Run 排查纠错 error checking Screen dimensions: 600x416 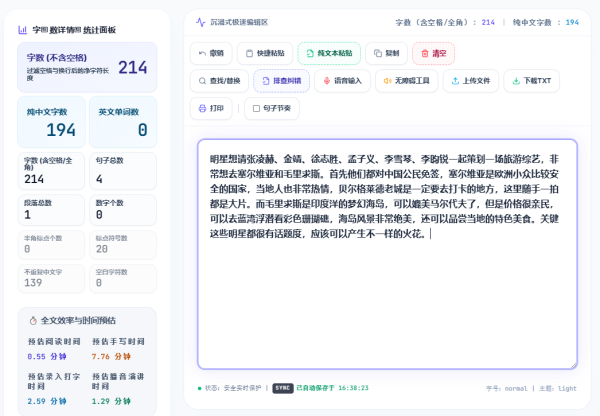tap(282, 81)
